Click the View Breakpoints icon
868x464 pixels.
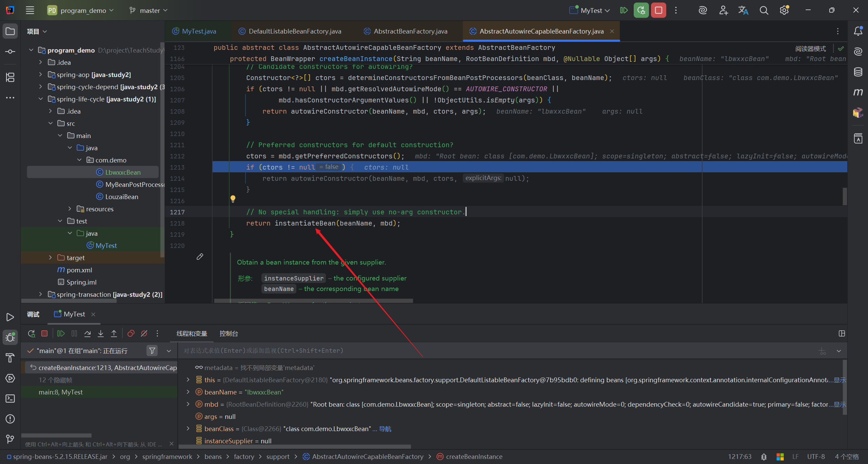(131, 333)
